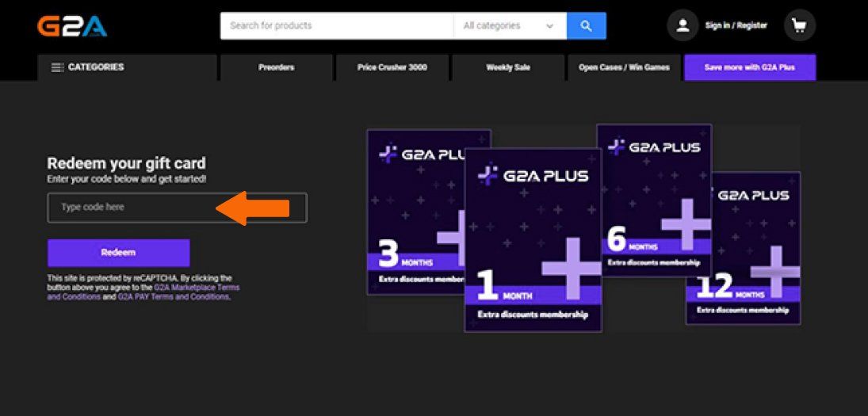Click the G2A logo
The image size is (868, 416).
[72, 26]
